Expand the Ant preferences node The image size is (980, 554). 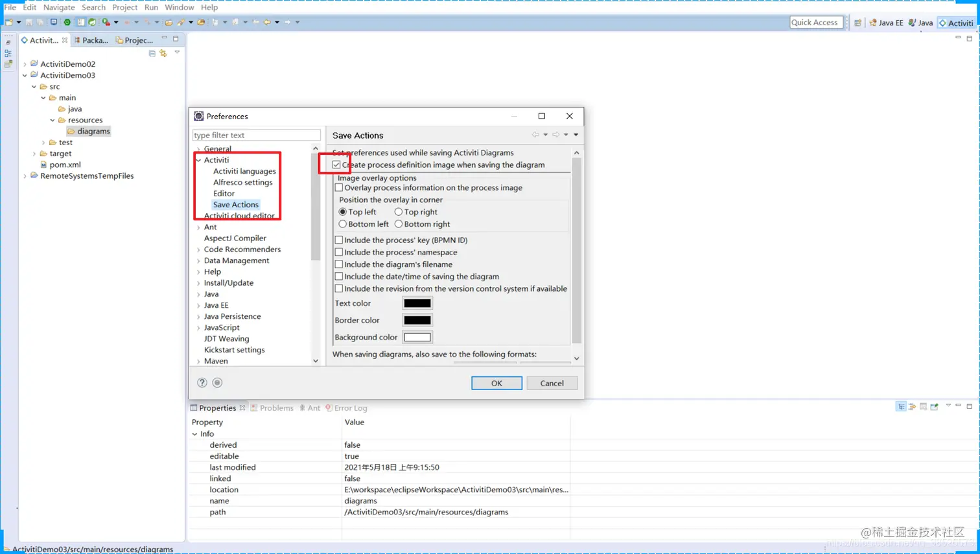point(199,227)
